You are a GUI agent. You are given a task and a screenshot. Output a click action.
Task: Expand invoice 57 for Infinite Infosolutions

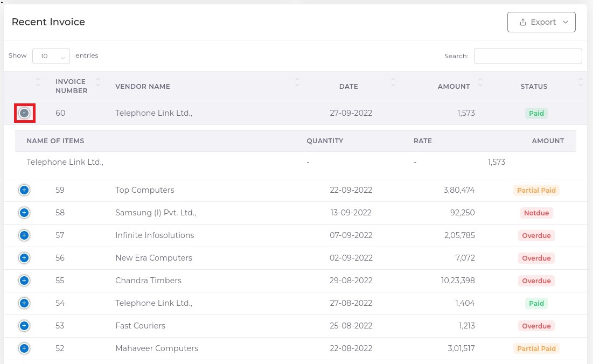[24, 235]
